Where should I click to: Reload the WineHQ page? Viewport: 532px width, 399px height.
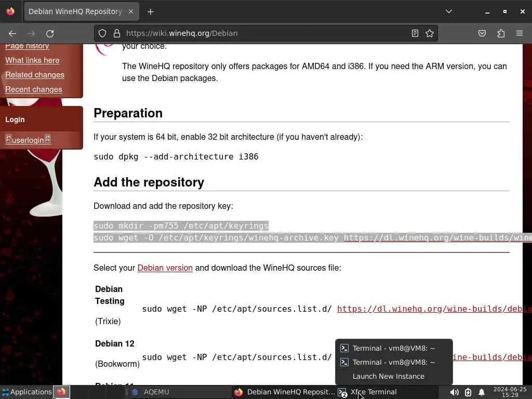[x=50, y=33]
